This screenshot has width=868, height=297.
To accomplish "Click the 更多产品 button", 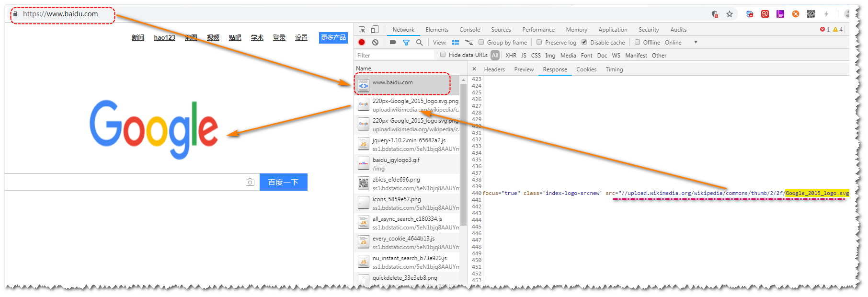I will (333, 37).
